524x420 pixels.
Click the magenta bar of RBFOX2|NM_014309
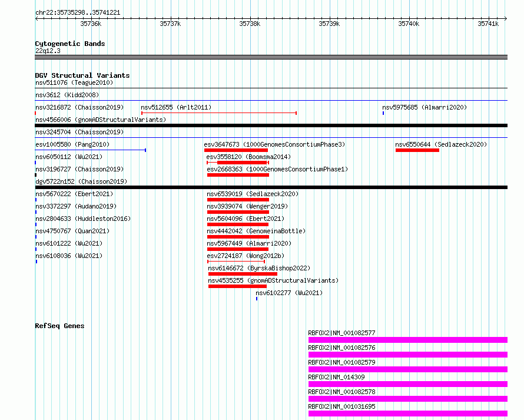click(407, 384)
